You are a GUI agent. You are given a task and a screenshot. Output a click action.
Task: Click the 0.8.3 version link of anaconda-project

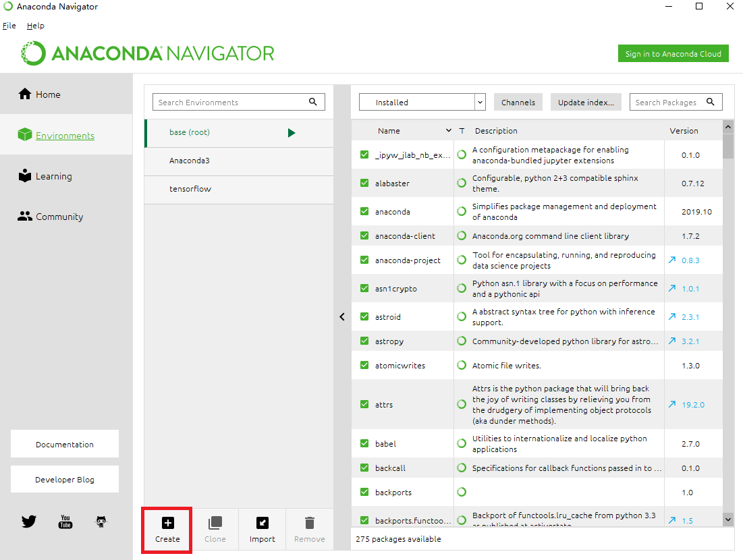tap(690, 260)
